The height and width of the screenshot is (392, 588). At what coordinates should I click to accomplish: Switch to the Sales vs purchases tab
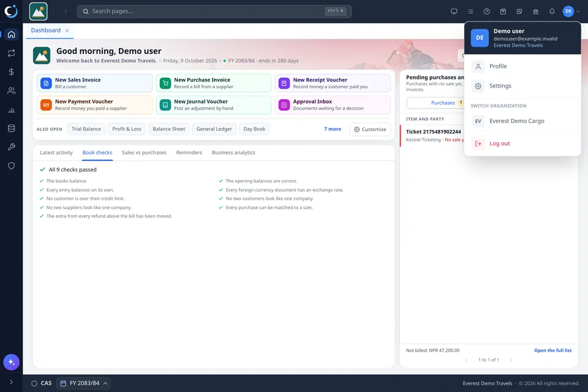tap(144, 153)
